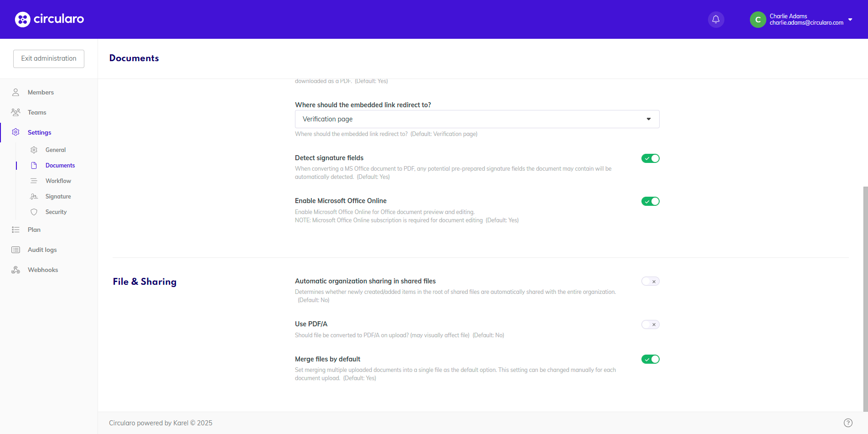This screenshot has height=434, width=868.
Task: Click the Webhooks icon in sidebar
Action: coord(15,270)
